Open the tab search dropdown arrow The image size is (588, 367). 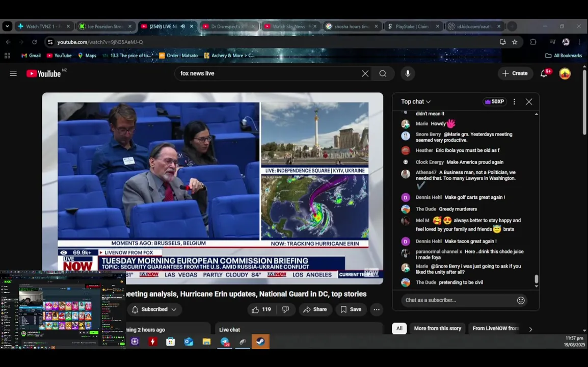[7, 27]
